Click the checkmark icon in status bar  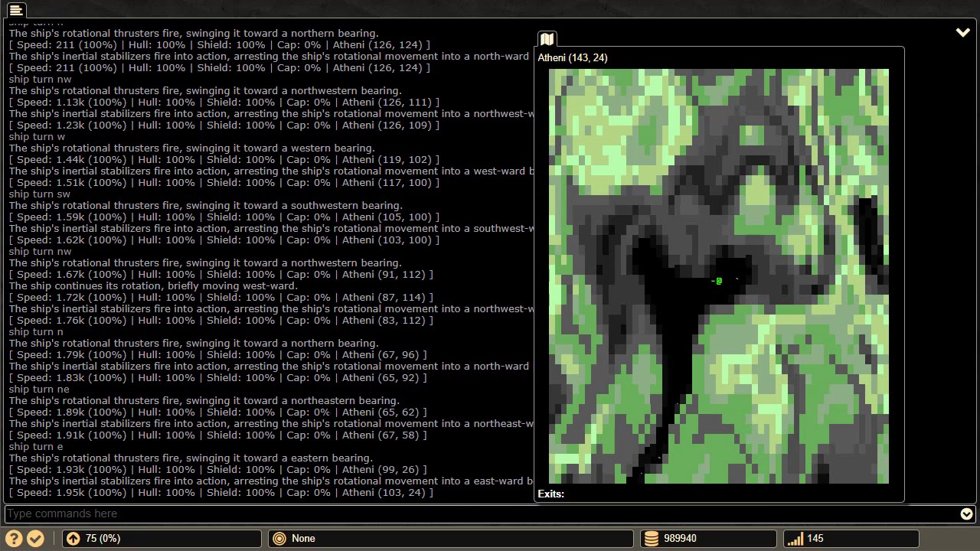tap(35, 539)
